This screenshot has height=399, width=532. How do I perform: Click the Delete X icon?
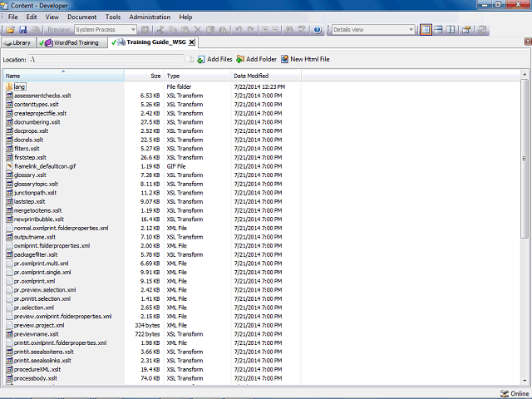198,30
